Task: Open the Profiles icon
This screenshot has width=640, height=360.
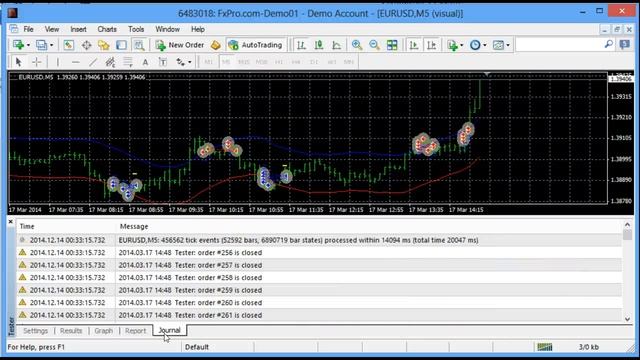Action: [x=41, y=45]
